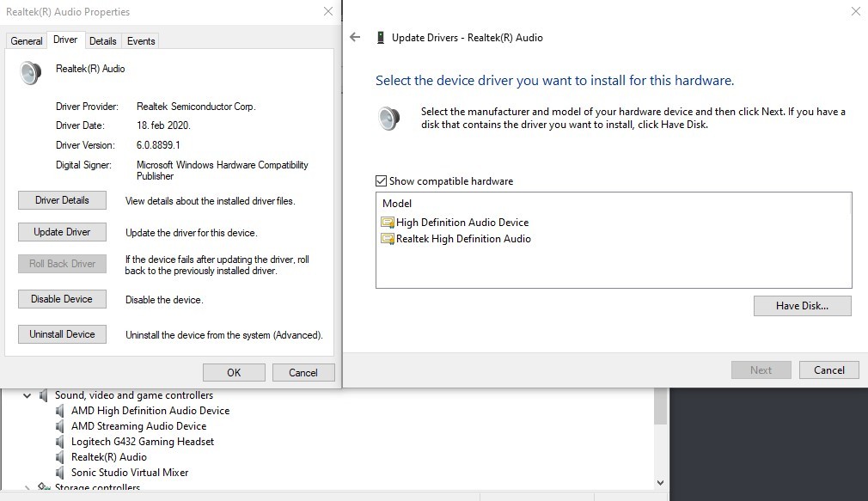The height and width of the screenshot is (501, 868).
Task: Click the Next button in Update Drivers
Action: 761,370
